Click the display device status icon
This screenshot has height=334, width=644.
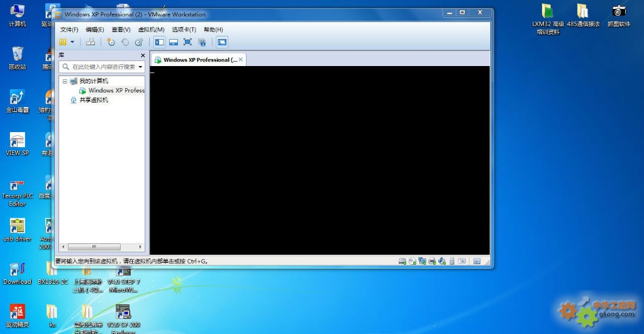(x=462, y=261)
